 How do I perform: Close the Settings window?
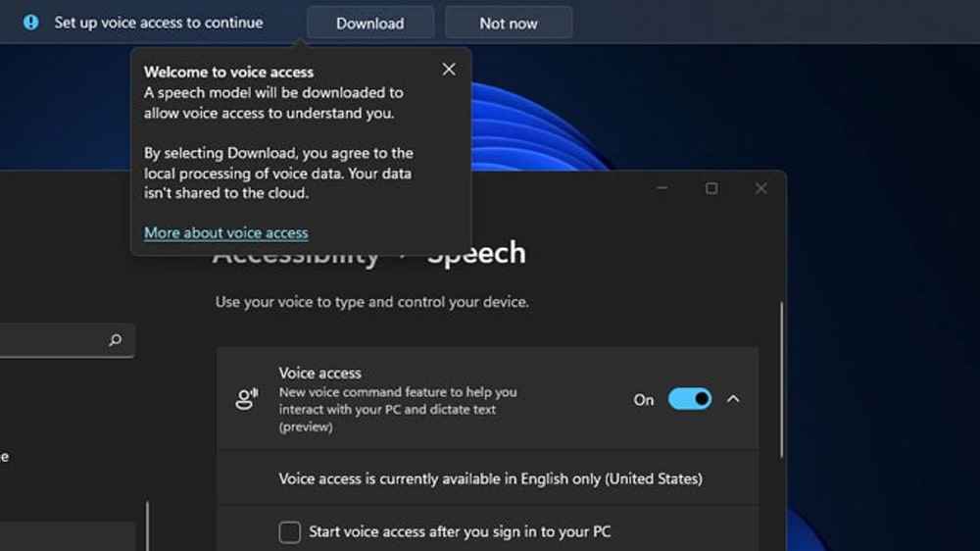[x=760, y=188]
